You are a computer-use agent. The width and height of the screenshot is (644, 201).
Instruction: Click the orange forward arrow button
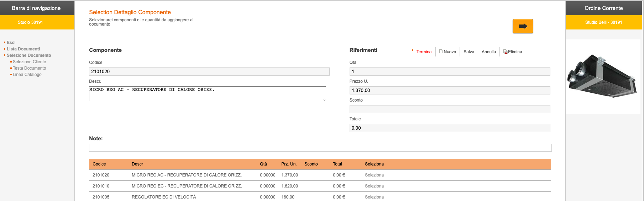[523, 26]
